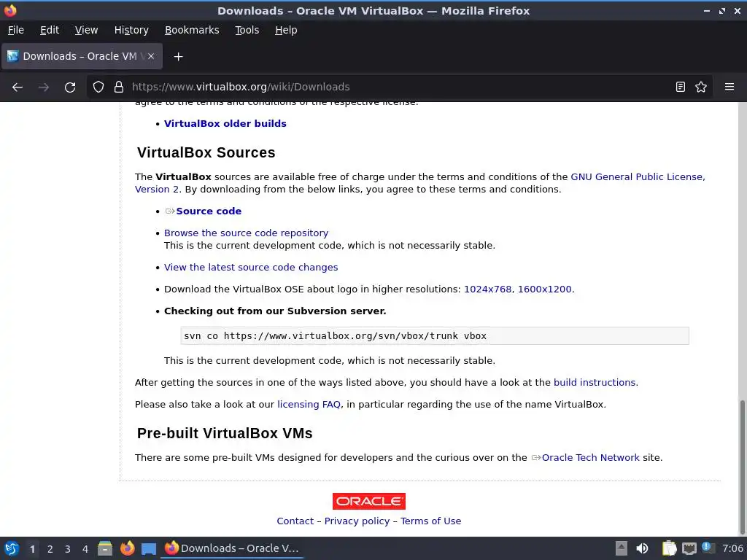747x560 pixels.
Task: Click the clock showing 7:06
Action: [x=732, y=548]
